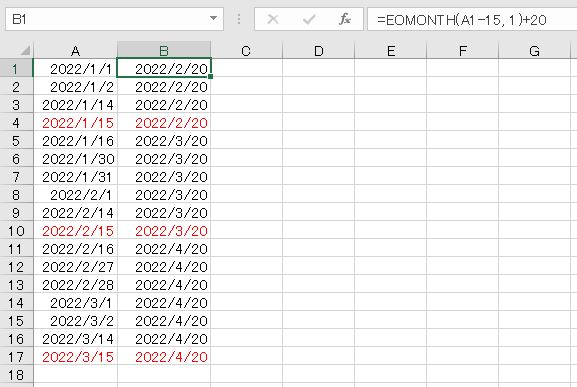Select row 4 header
Viewport: 577px width, 387px height.
16,122
